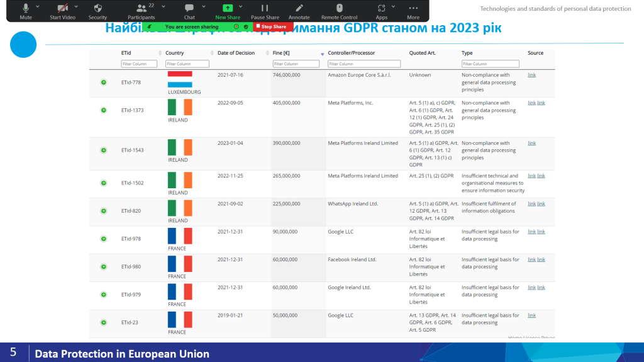Mute the microphone in Zoom toolbar
Image resolution: width=644 pixels, height=362 pixels.
pos(25,11)
